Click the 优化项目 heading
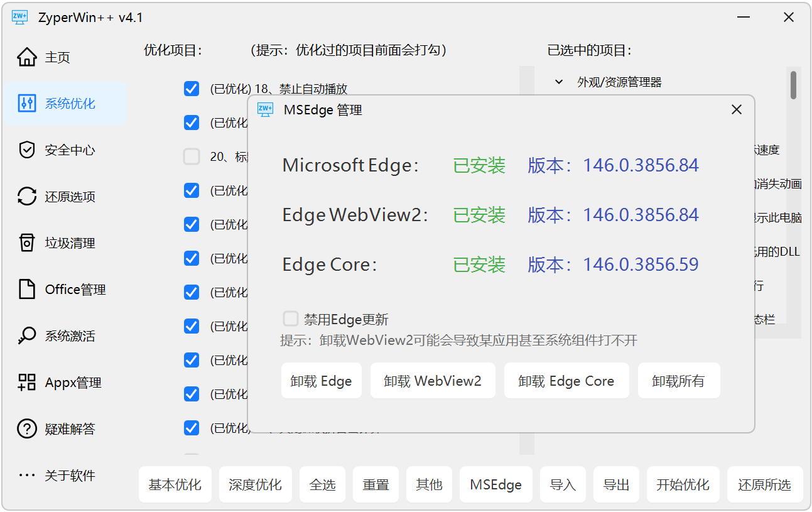 (173, 50)
